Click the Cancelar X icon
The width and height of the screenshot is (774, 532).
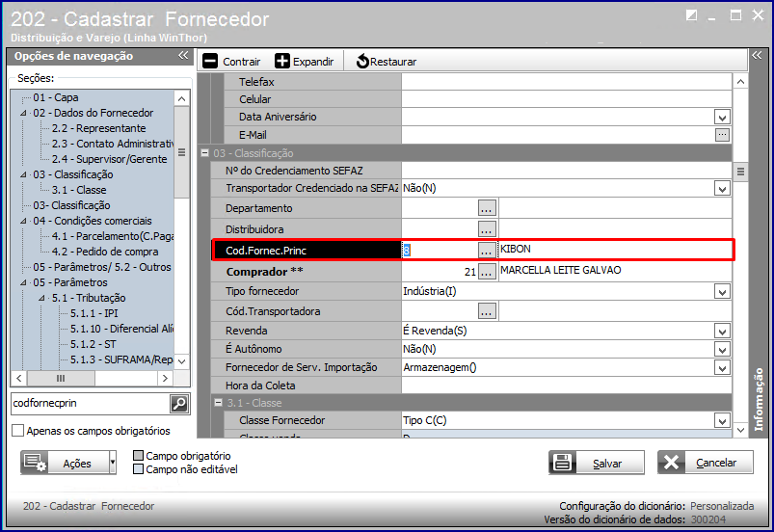click(x=671, y=463)
